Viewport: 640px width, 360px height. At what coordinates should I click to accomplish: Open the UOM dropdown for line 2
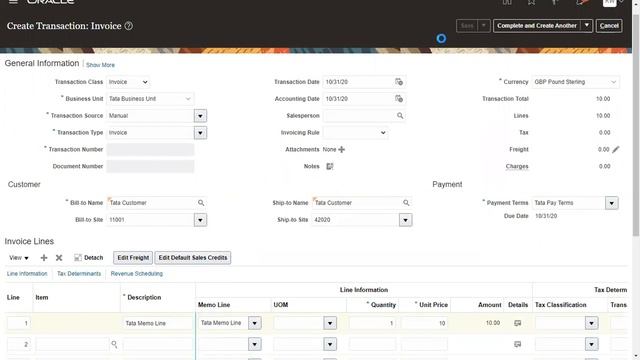point(330,344)
